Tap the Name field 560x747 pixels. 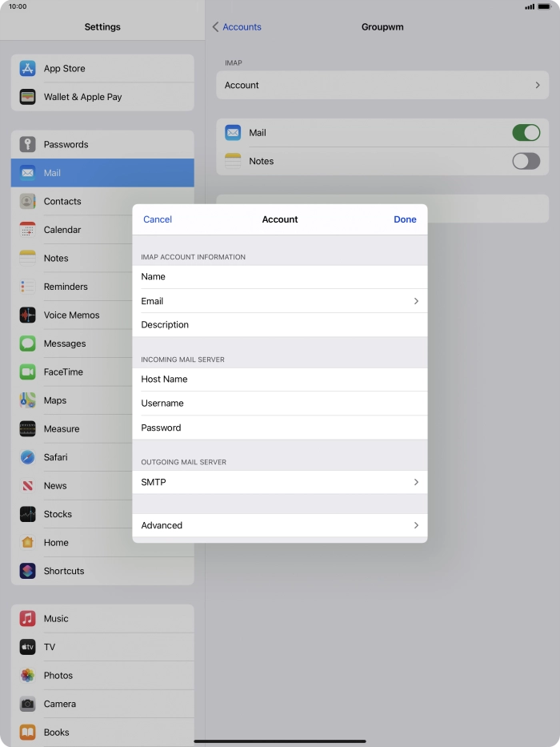[x=280, y=277]
